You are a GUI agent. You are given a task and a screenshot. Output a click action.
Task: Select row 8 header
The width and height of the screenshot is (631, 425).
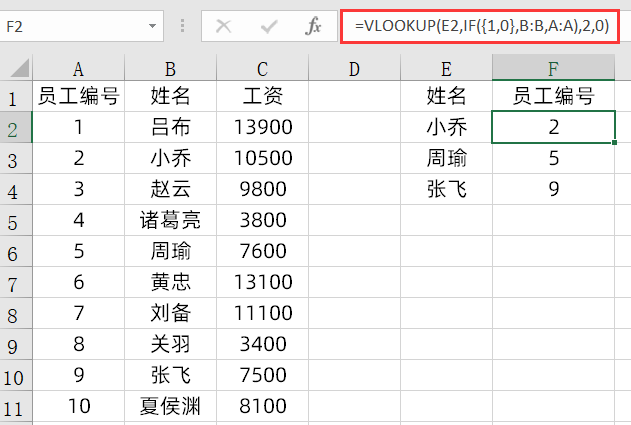point(16,313)
